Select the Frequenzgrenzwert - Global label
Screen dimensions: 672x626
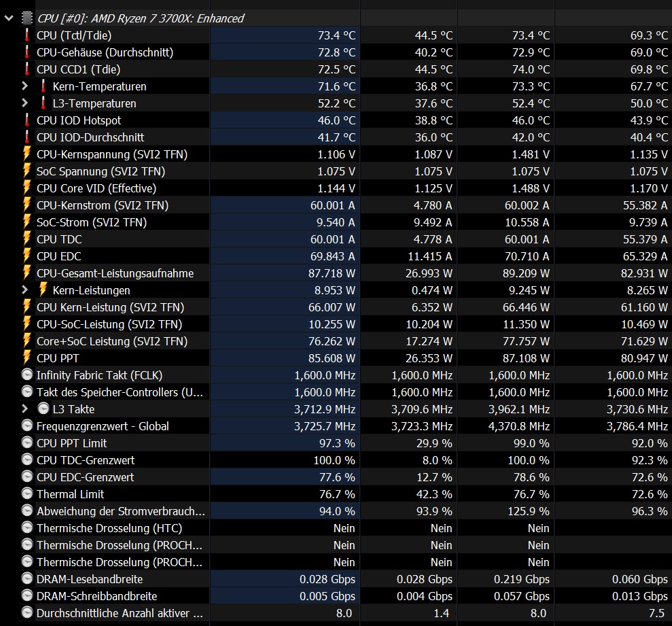[x=103, y=426]
